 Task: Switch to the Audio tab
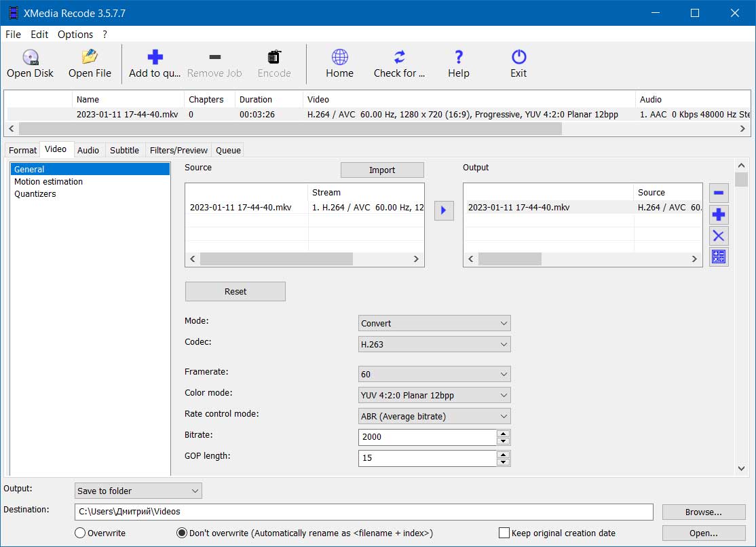point(88,150)
